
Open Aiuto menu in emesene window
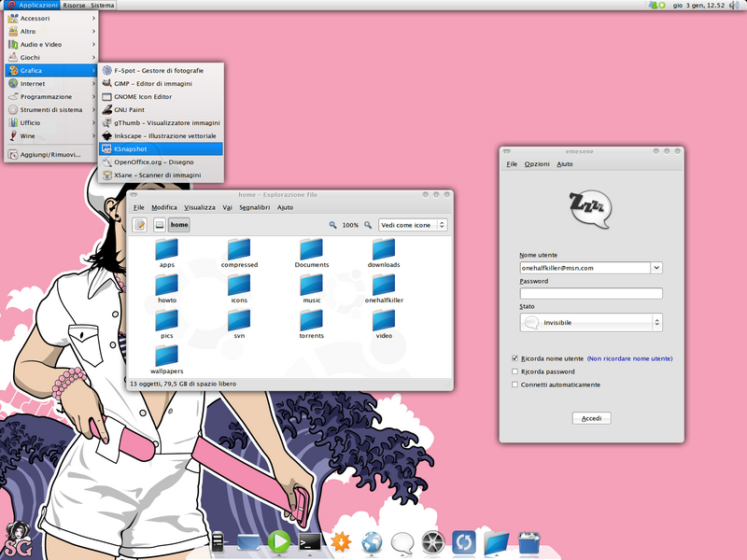(x=565, y=164)
